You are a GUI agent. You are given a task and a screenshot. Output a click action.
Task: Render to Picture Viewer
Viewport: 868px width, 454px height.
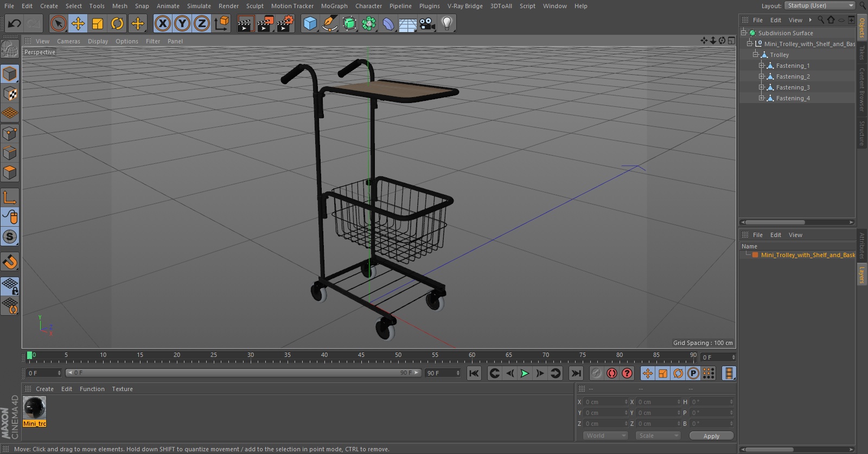(265, 23)
